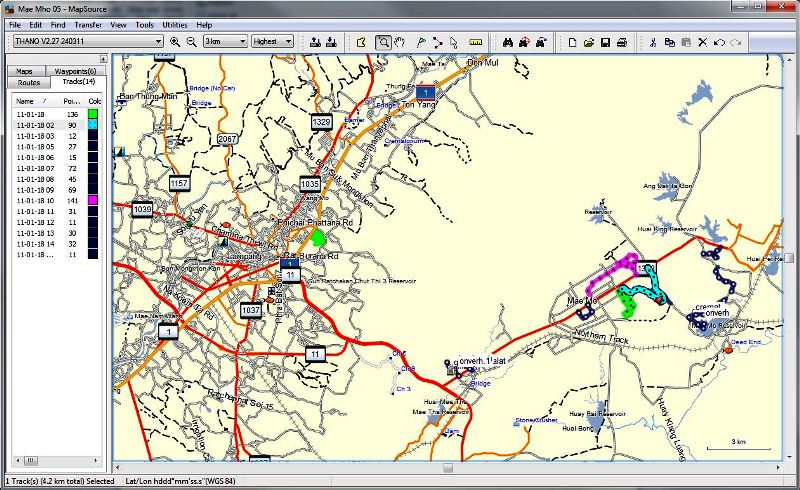Select the Waypoint flag tool
800x490 pixels.
click(421, 42)
